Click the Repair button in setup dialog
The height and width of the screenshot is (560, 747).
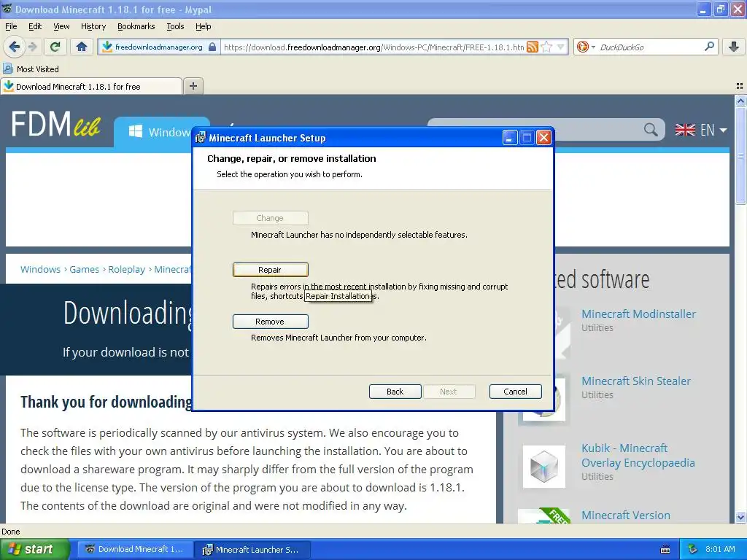click(x=270, y=270)
